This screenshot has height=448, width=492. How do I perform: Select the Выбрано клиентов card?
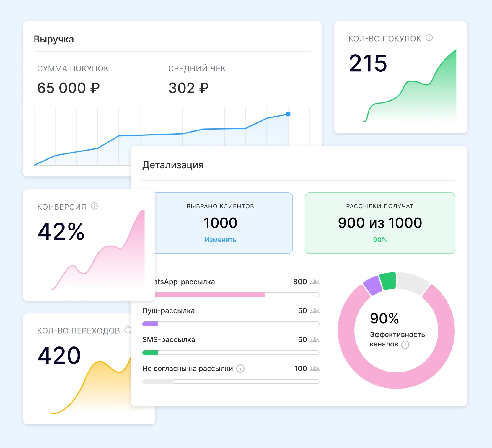224,223
